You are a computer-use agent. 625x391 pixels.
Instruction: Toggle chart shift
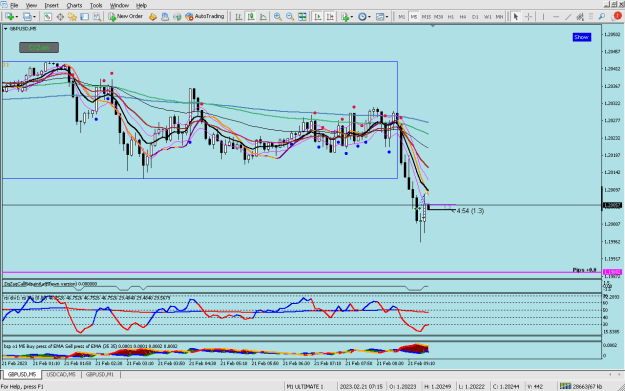[x=330, y=17]
